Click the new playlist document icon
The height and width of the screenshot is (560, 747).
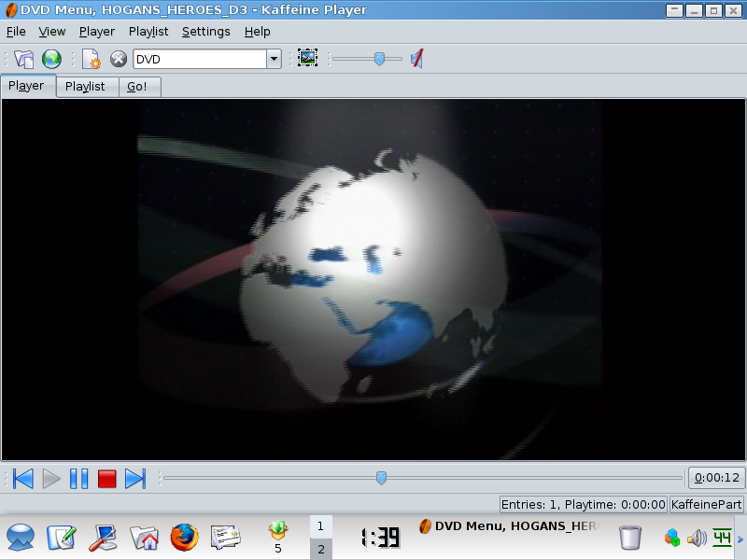point(91,59)
